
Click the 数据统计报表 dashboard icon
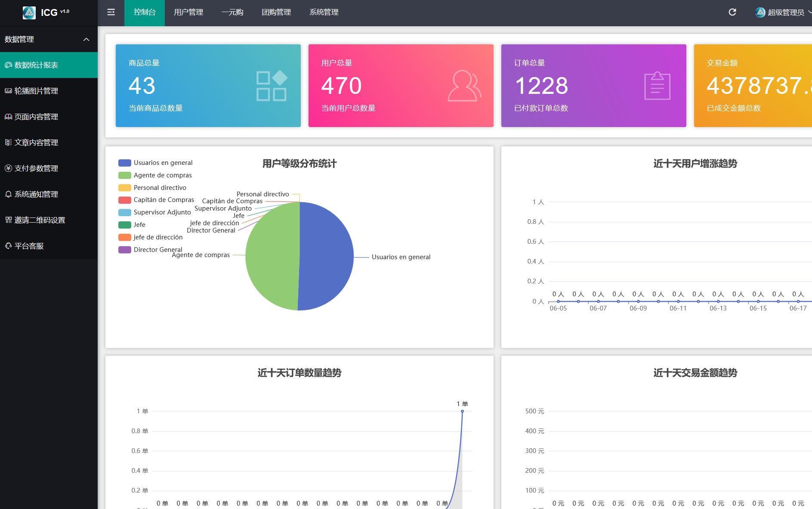coord(8,65)
